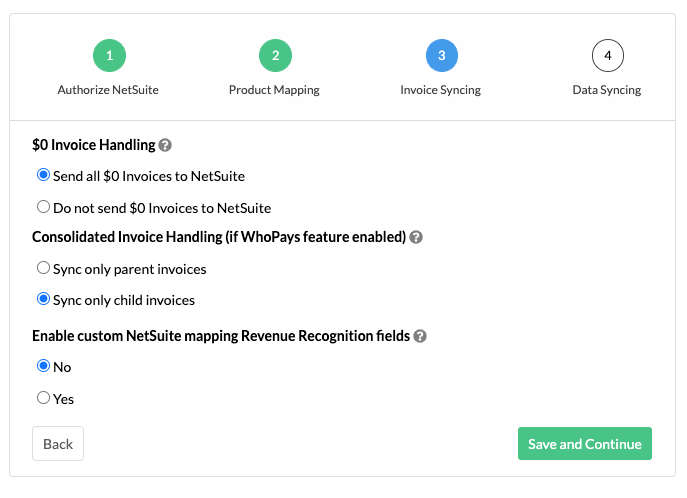
Task: Select Sync only parent invoices
Action: pyautogui.click(x=43, y=268)
